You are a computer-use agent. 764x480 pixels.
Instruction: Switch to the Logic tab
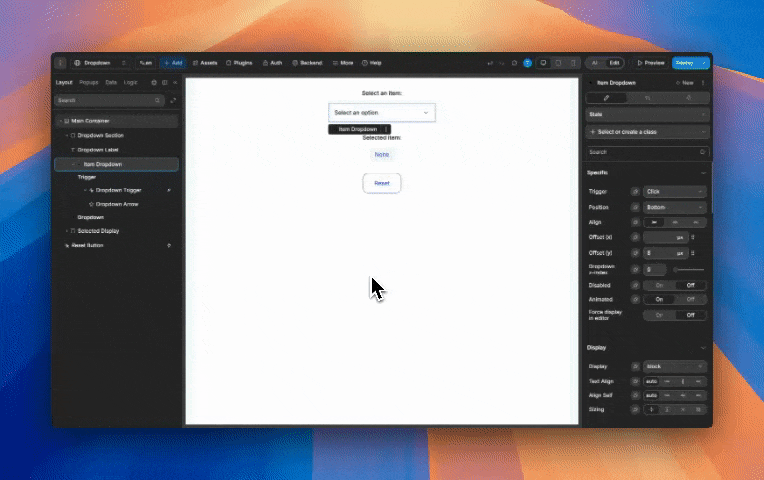[131, 82]
